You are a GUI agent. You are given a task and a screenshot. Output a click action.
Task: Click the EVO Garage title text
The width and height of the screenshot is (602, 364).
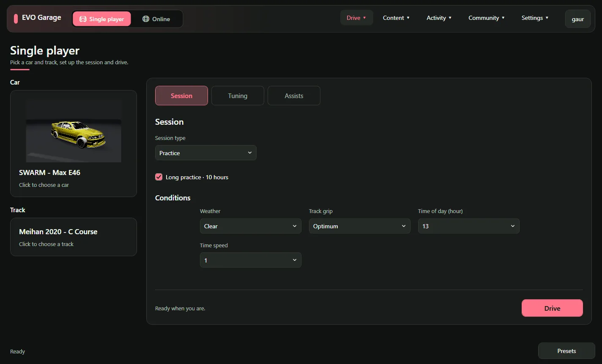tap(41, 18)
